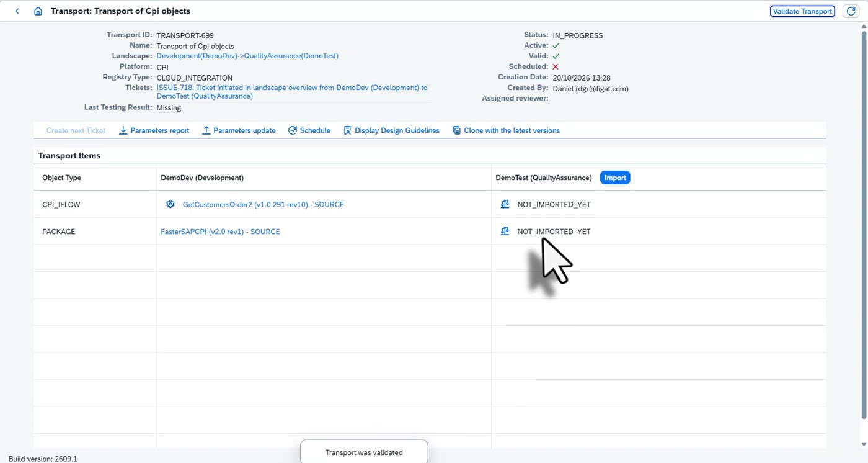Click NOT_IMPORTED_YET status in CPI_IFLOW row

(x=554, y=204)
